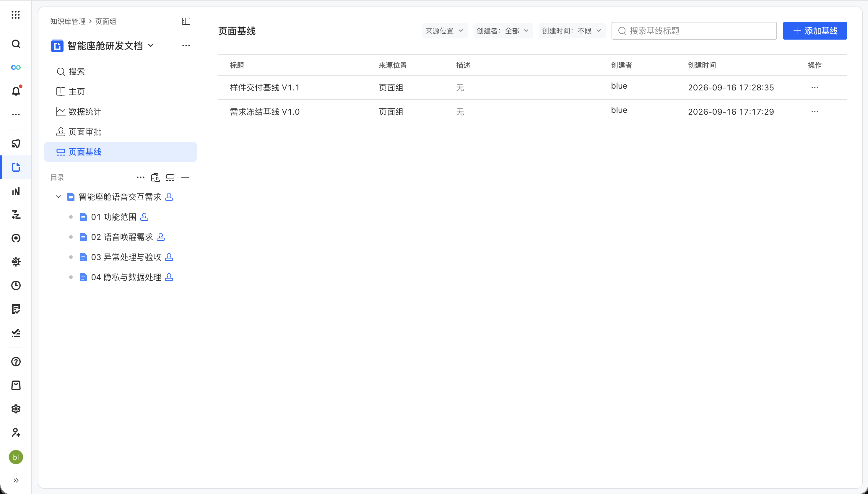Open the bar chart icon in left rail

click(x=16, y=191)
